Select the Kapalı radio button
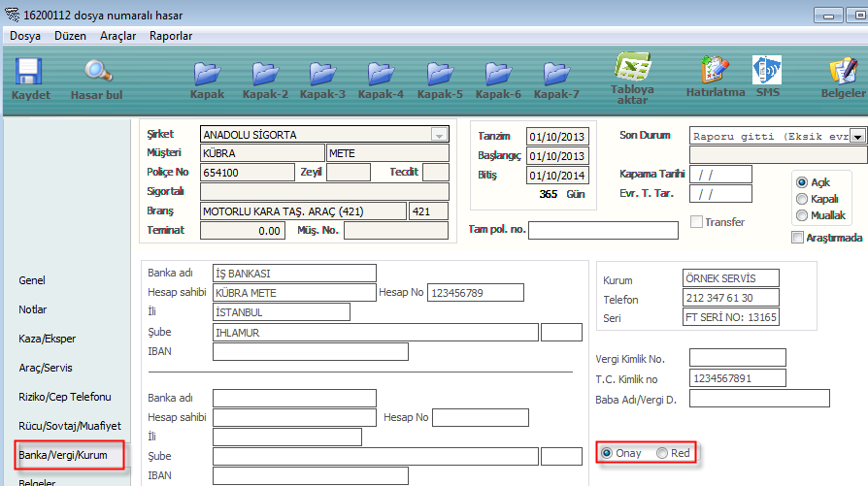Screen dimensions: 868x486 click(802, 199)
